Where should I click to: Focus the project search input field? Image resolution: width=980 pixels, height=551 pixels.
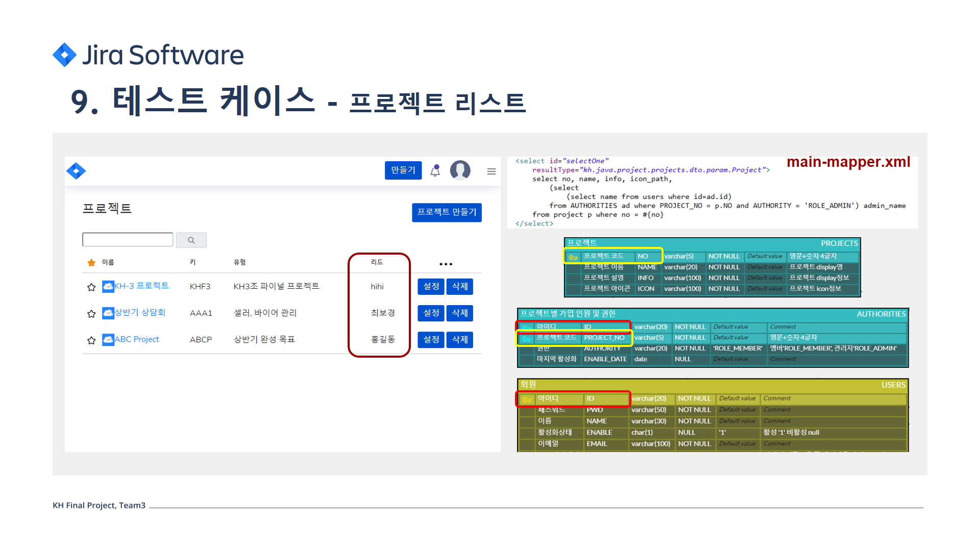128,240
